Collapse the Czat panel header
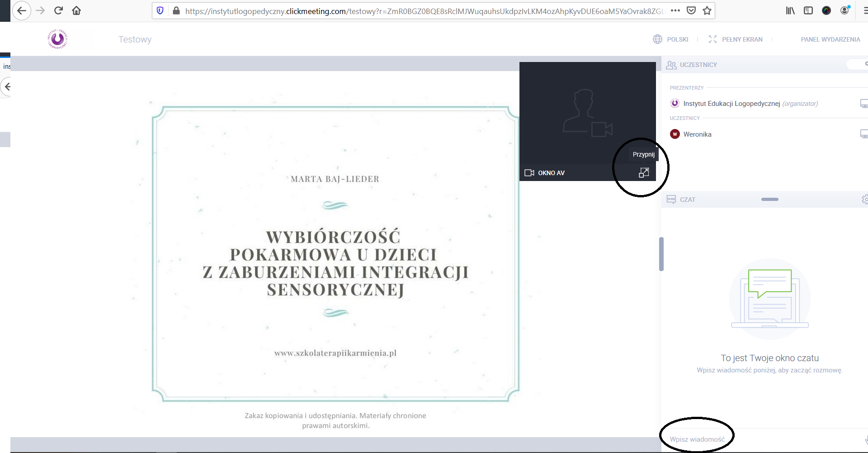This screenshot has height=453, width=868. click(769, 199)
